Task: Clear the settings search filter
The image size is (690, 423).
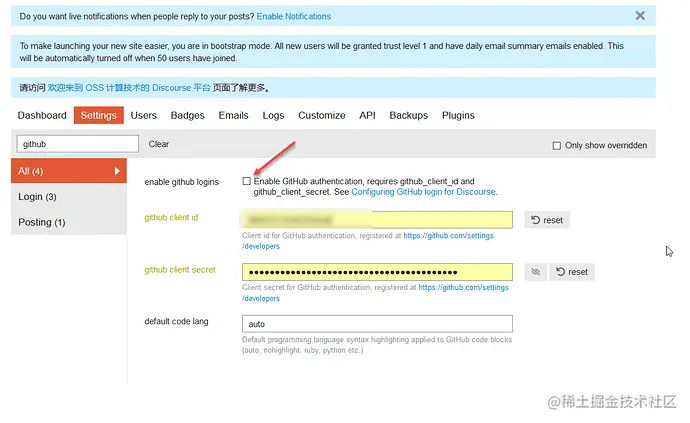Action: coord(158,144)
